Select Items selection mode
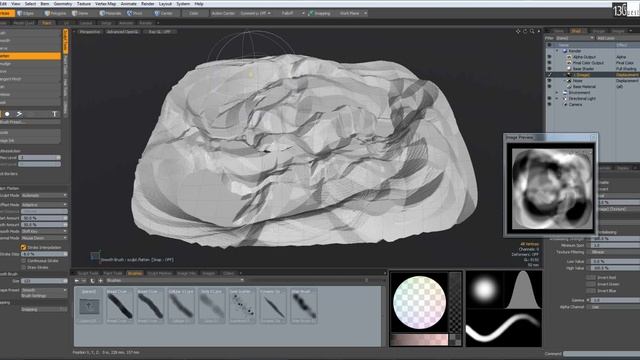 point(80,13)
